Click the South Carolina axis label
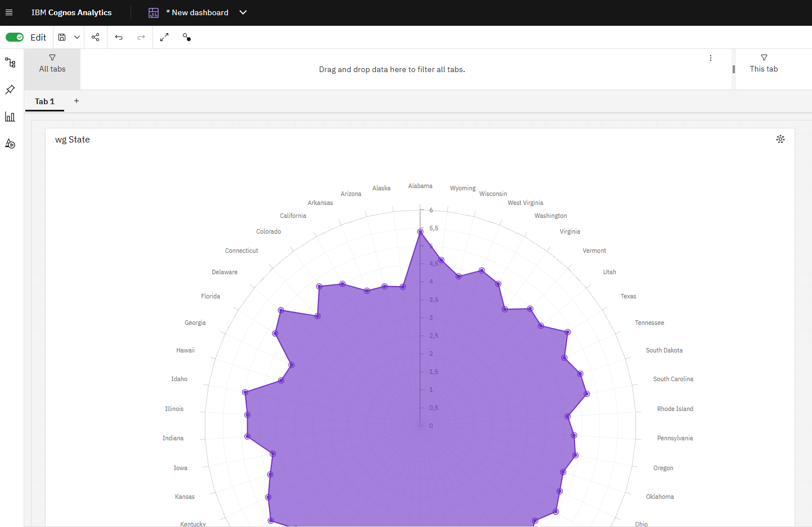 click(x=673, y=379)
